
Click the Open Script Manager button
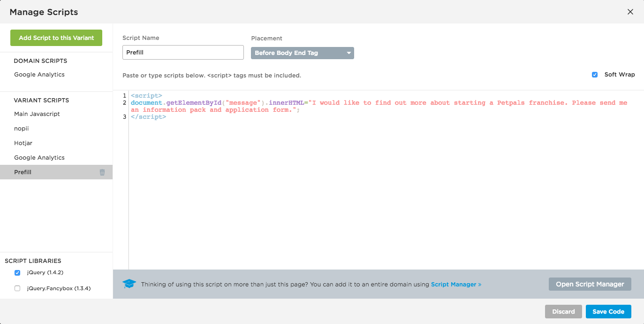point(590,284)
